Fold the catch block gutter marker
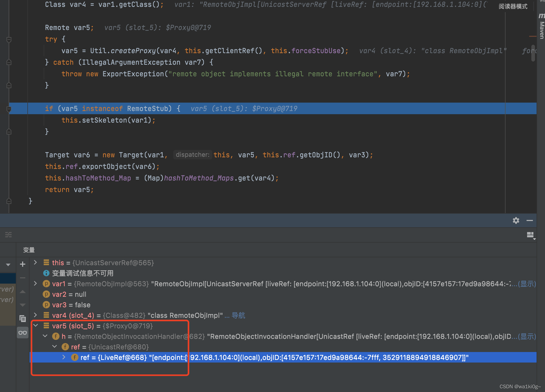 [x=9, y=62]
